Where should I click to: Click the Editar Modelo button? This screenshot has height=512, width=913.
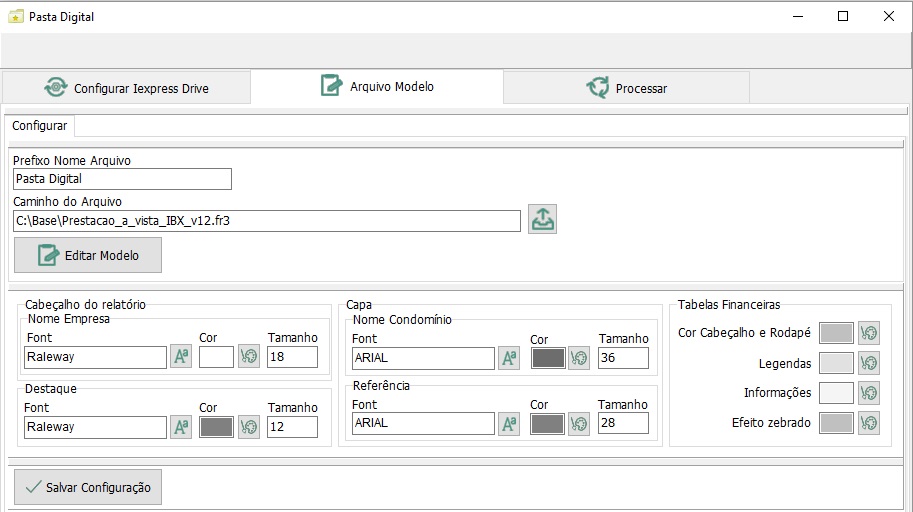[88, 255]
